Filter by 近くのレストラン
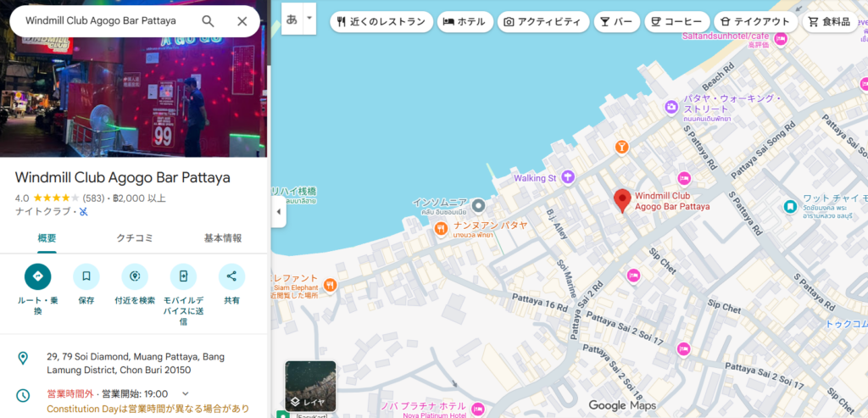This screenshot has width=868, height=418. (x=381, y=22)
